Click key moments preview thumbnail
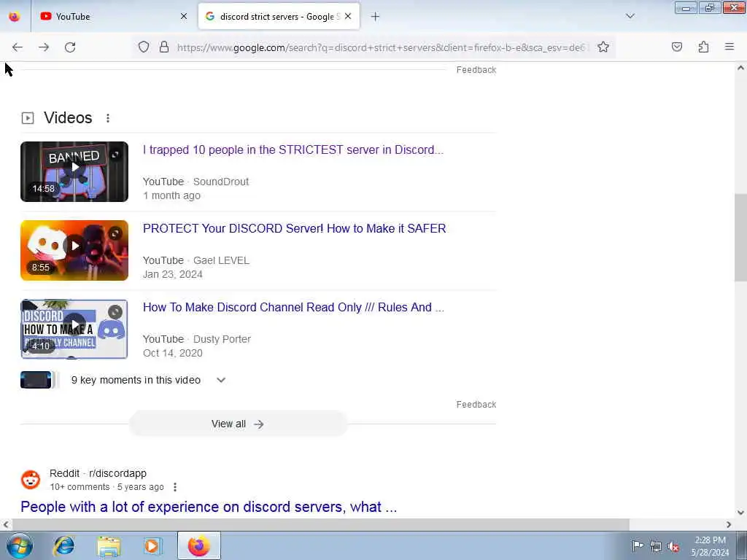 click(36, 380)
